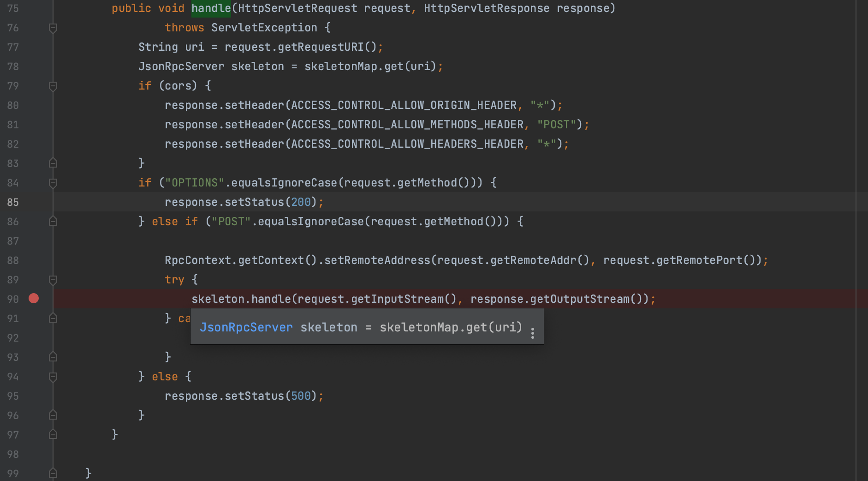
Task: Toggle the breakpoint on line 90
Action: [34, 299]
